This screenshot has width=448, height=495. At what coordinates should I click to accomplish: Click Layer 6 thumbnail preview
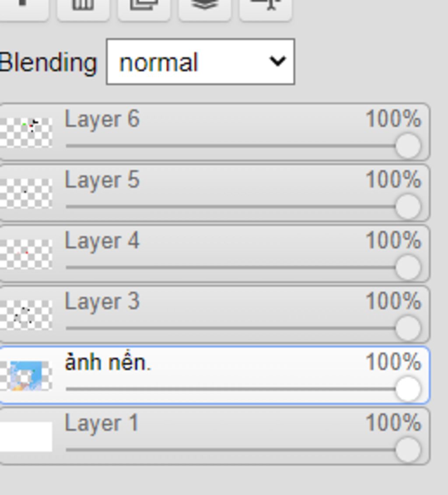click(x=26, y=132)
